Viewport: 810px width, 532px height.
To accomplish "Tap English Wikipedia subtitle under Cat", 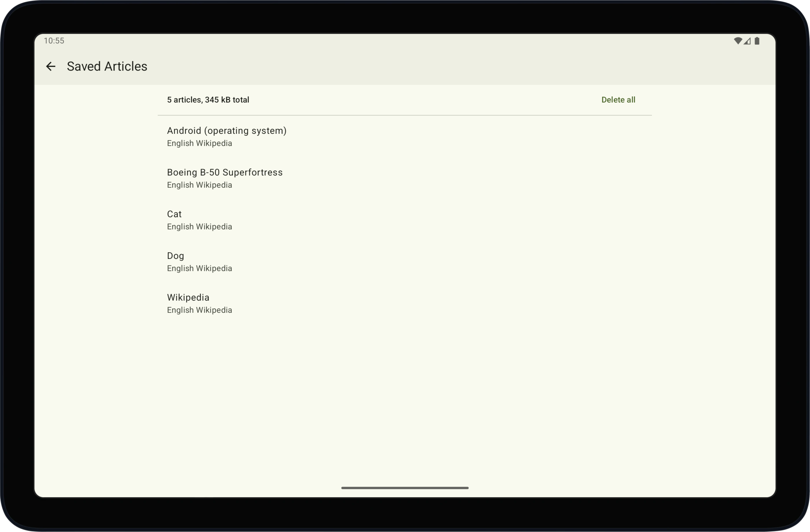I will [x=199, y=227].
